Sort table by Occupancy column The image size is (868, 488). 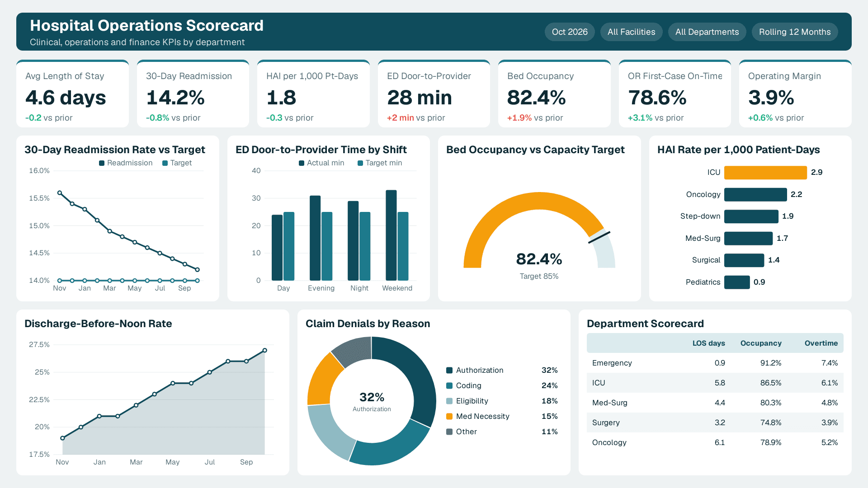761,343
